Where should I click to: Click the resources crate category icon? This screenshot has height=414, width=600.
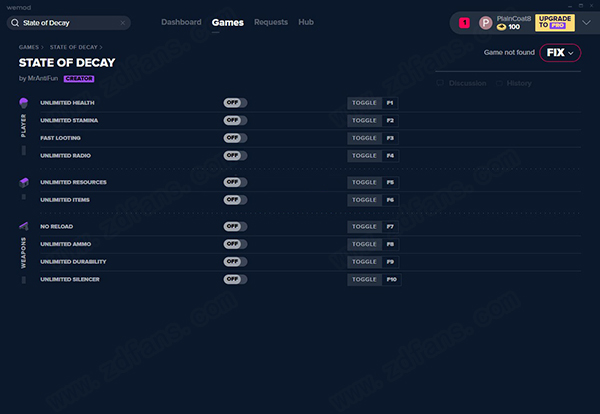click(x=24, y=183)
